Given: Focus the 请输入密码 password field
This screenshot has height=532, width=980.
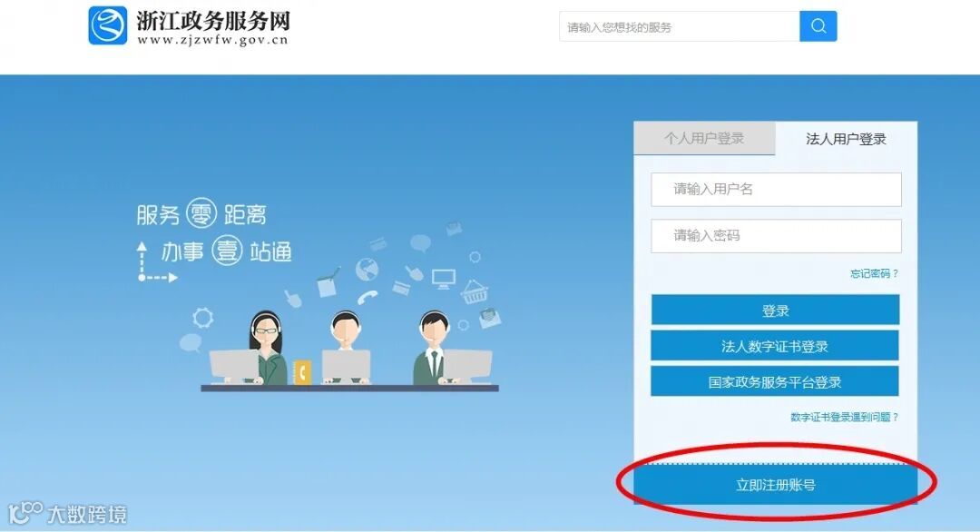Looking at the screenshot, I should pos(776,236).
